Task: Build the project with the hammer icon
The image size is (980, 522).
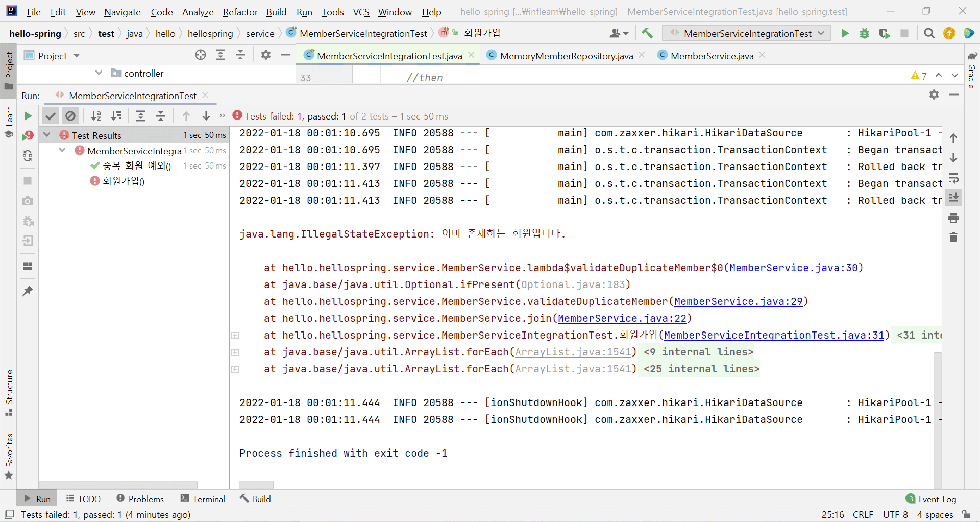Action: [x=647, y=33]
